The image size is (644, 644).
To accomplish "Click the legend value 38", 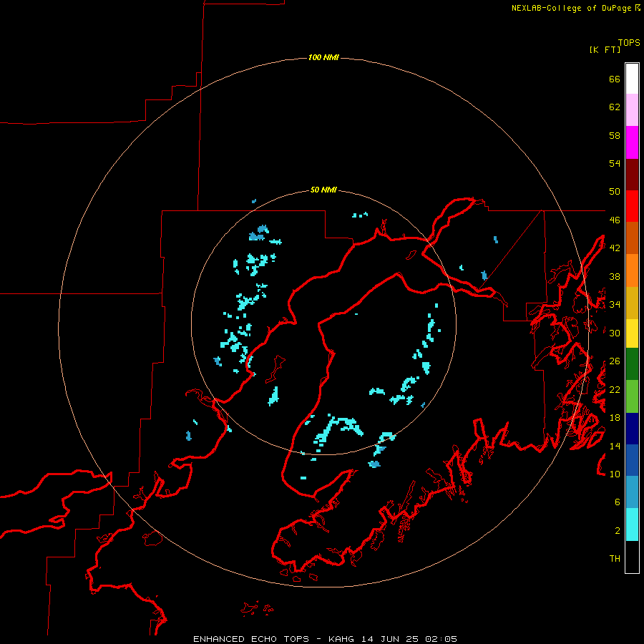I will (615, 276).
